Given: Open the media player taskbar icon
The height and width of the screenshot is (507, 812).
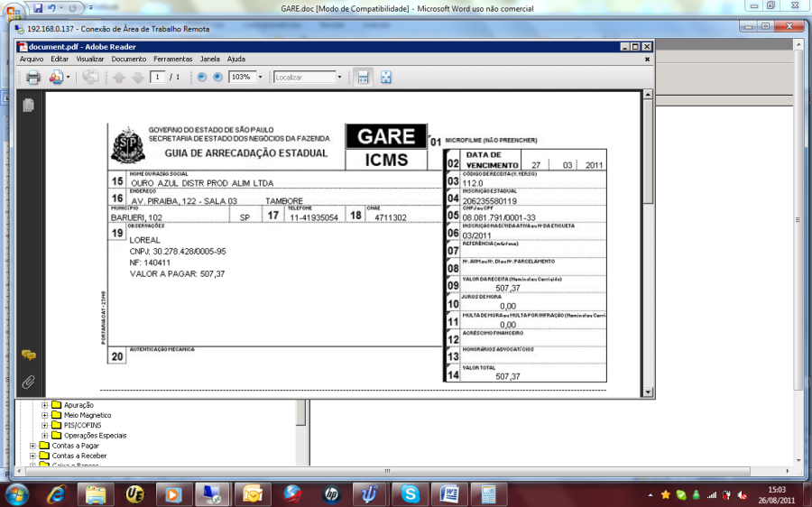Looking at the screenshot, I should (173, 494).
